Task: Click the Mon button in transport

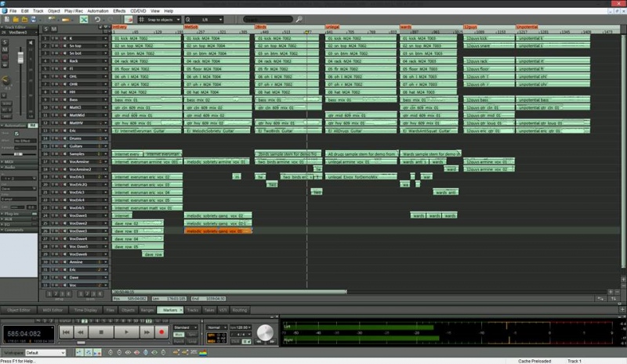Action: tap(179, 334)
